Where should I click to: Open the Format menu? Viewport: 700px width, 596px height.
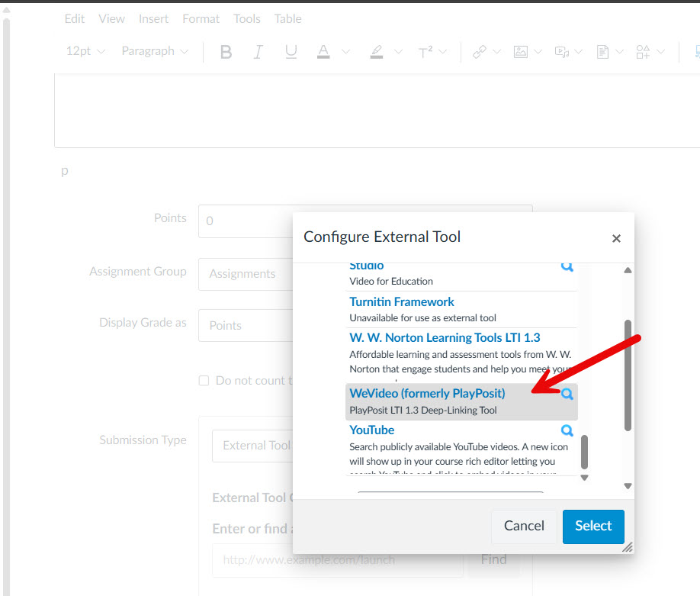point(201,18)
